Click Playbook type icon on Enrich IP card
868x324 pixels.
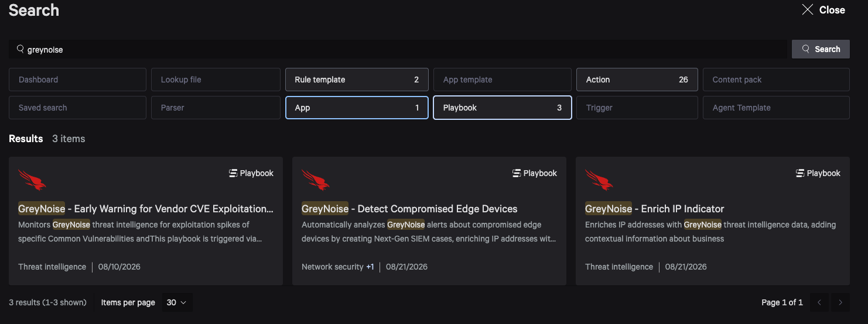coord(800,173)
